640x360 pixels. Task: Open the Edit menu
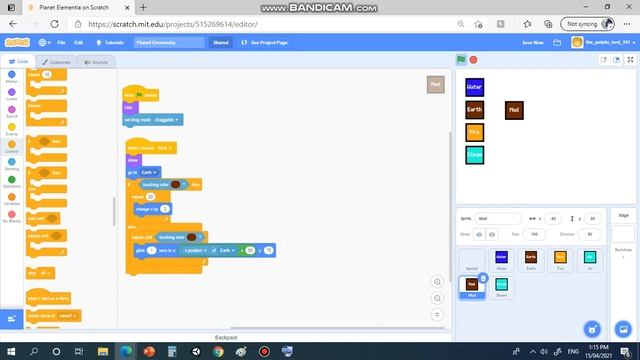coord(78,42)
